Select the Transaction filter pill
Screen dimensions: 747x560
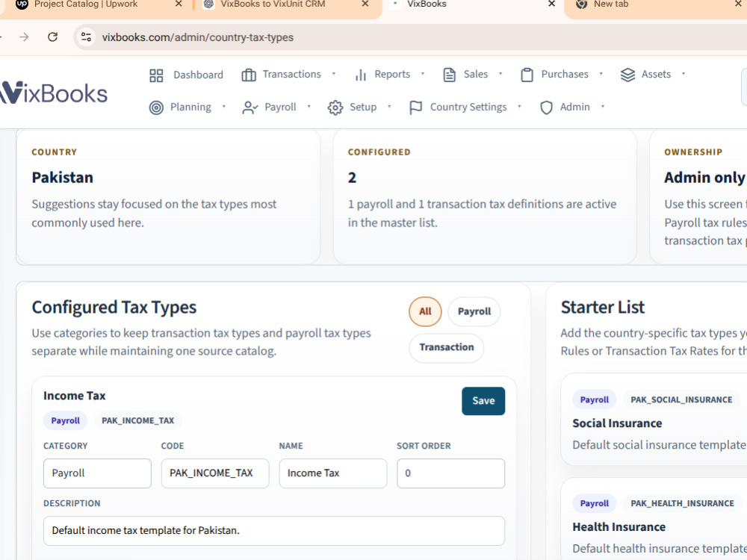447,348
